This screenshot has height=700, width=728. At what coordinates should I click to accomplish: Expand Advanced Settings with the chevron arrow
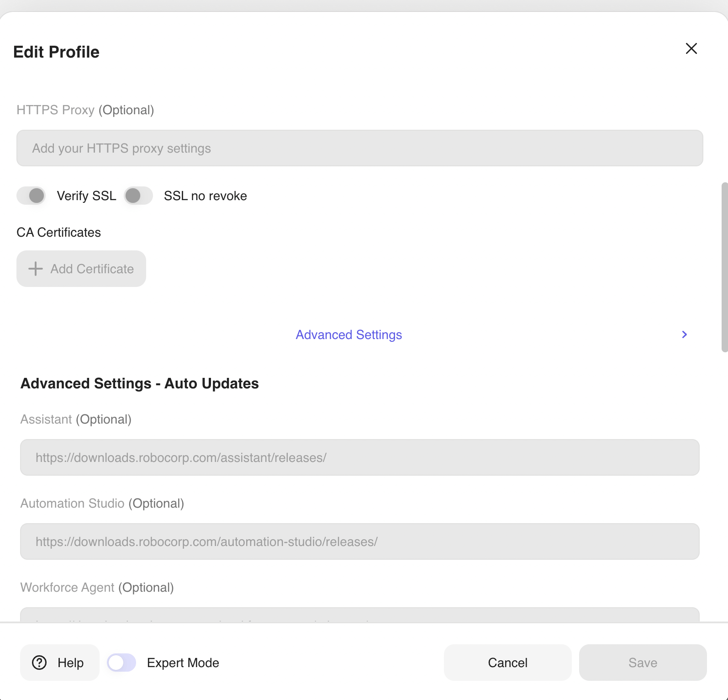tap(684, 334)
